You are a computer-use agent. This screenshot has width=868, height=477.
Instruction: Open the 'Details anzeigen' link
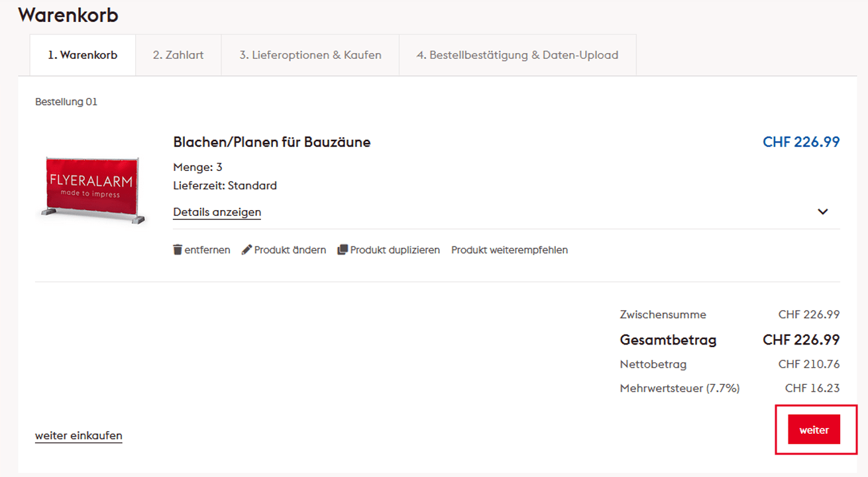[217, 212]
